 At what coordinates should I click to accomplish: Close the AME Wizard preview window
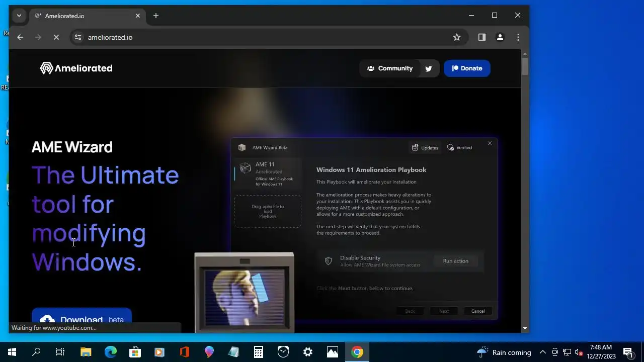coord(490,143)
